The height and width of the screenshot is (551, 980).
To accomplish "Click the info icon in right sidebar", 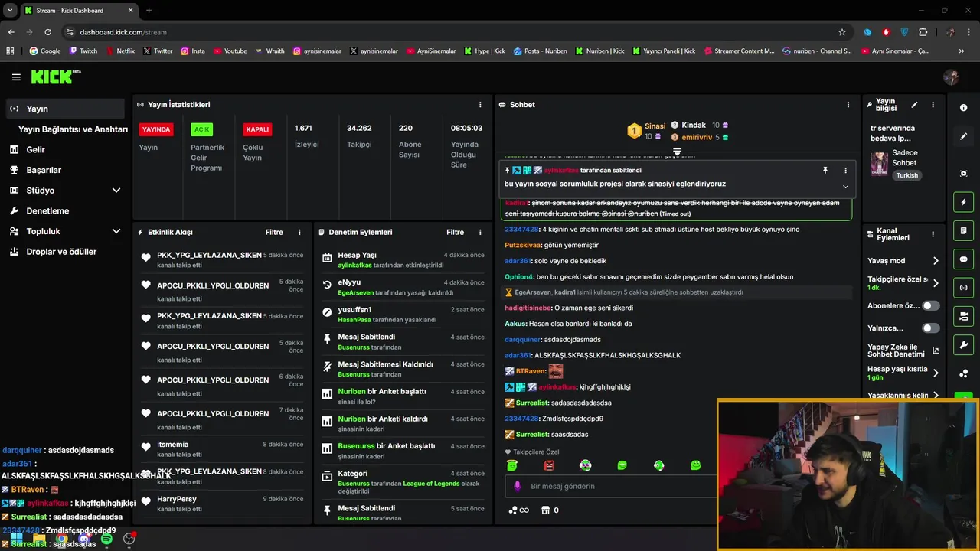I will pos(963,108).
